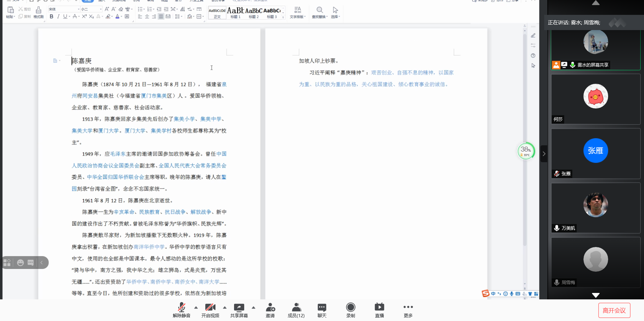Expand video options arrow beside 开启视频
The width and height of the screenshot is (644, 321).
tap(225, 307)
